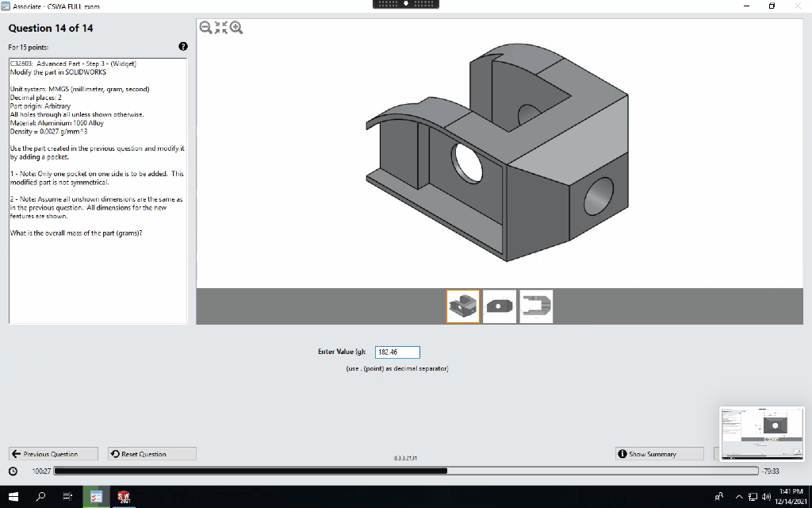Restore down the exam window
Image resolution: width=812 pixels, height=508 pixels.
point(772,6)
